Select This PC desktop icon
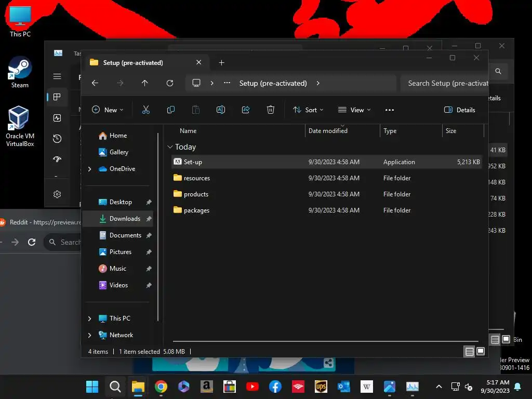The width and height of the screenshot is (532, 399). [20, 21]
